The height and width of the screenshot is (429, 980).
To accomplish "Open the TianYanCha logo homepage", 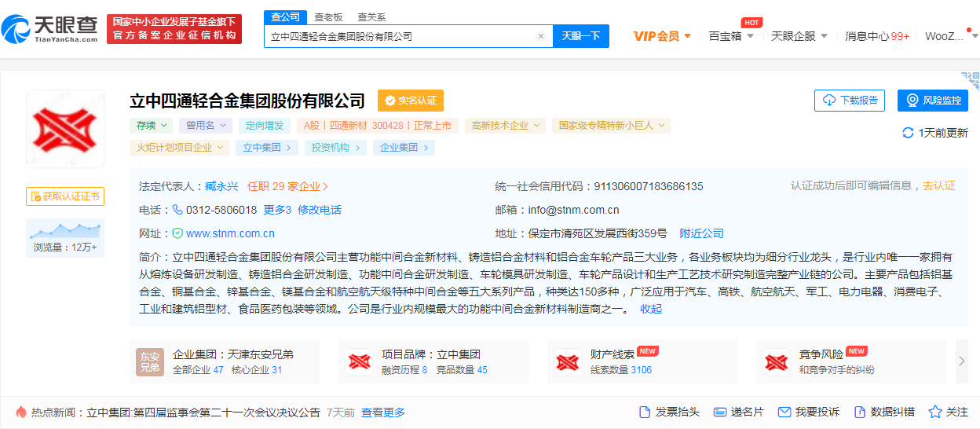I will (49, 29).
